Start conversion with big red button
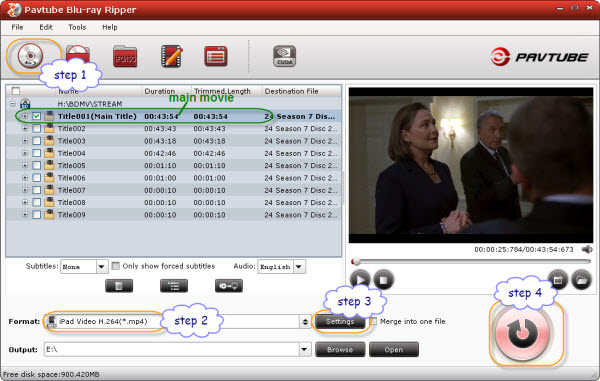 [522, 333]
